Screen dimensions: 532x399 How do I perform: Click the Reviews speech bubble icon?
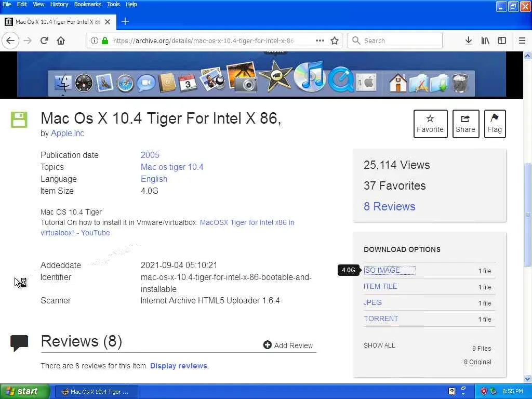tap(19, 343)
